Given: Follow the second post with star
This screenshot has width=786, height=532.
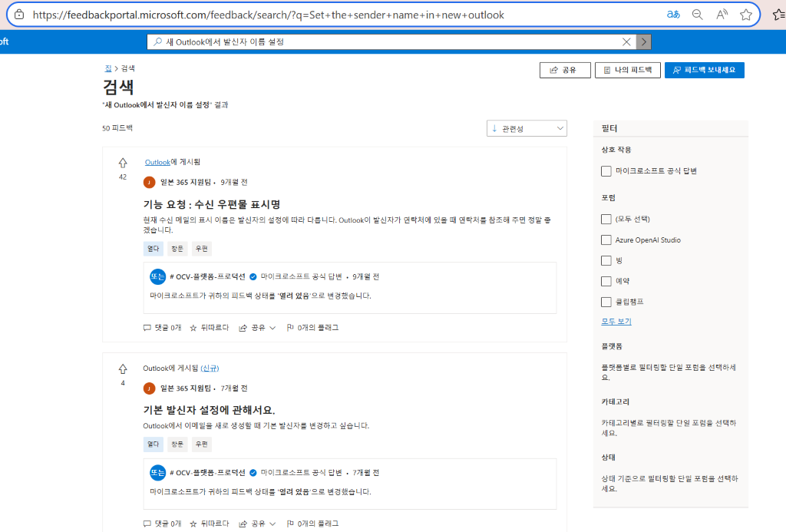Looking at the screenshot, I should [x=209, y=524].
